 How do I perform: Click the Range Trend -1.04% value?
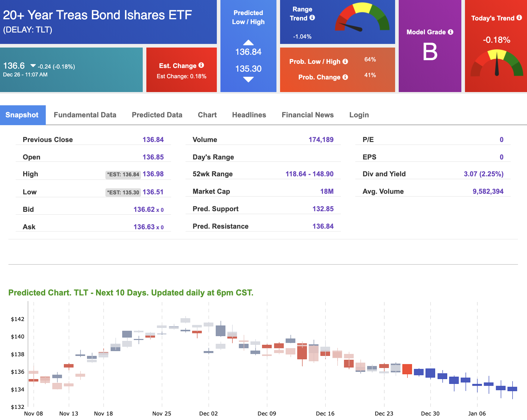click(302, 37)
